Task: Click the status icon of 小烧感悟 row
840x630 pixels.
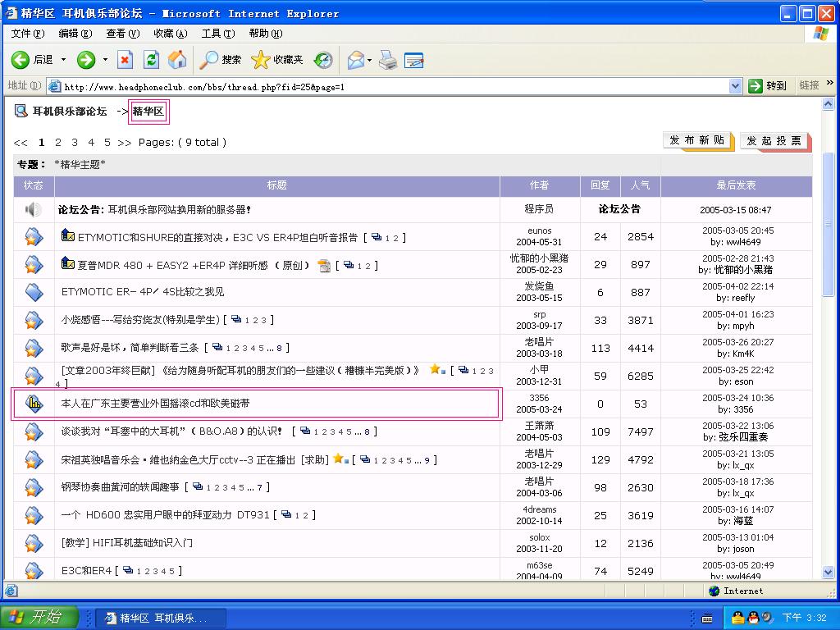Action: 33,320
